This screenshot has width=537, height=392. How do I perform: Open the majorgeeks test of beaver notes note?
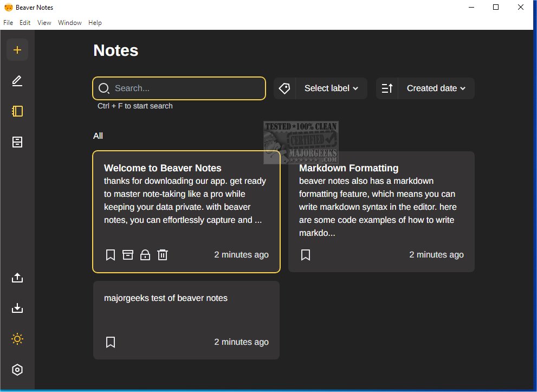coord(166,298)
